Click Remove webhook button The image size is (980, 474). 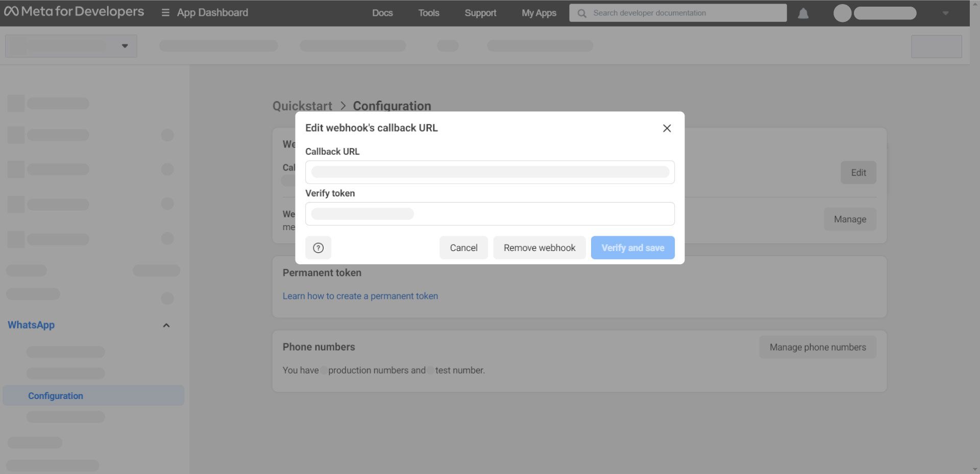point(540,247)
